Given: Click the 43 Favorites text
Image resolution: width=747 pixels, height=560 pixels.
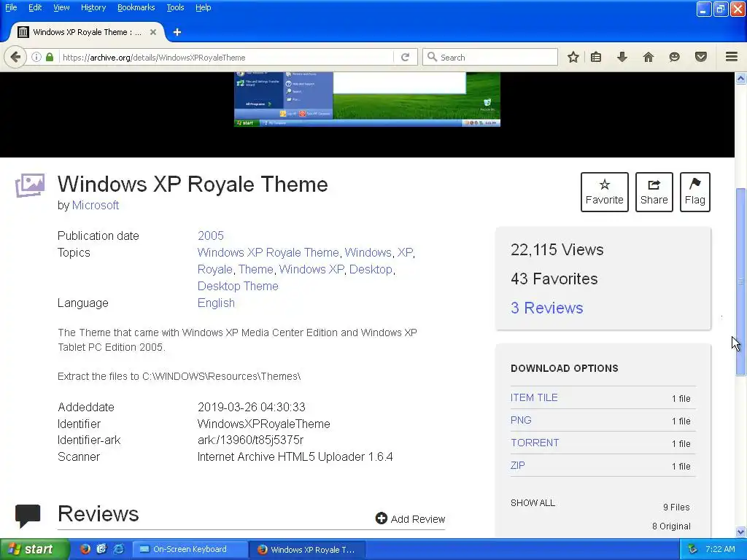Looking at the screenshot, I should click(554, 279).
